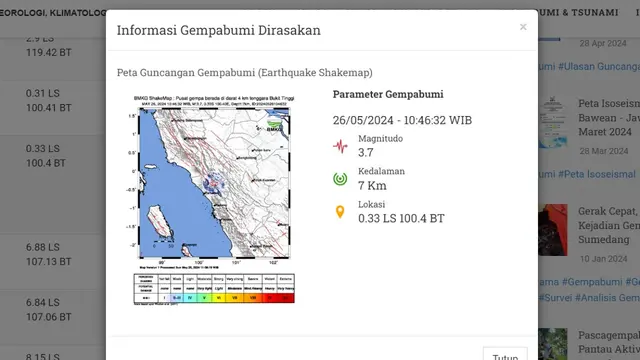Click background row 6.88 LS 107.13 BT
The width and height of the screenshot is (640, 360).
click(x=49, y=254)
